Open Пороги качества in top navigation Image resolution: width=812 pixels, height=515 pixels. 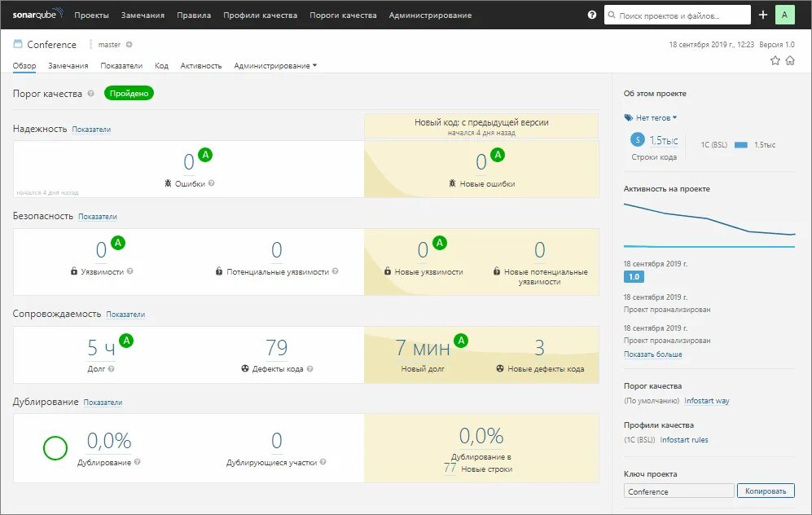[x=344, y=15]
